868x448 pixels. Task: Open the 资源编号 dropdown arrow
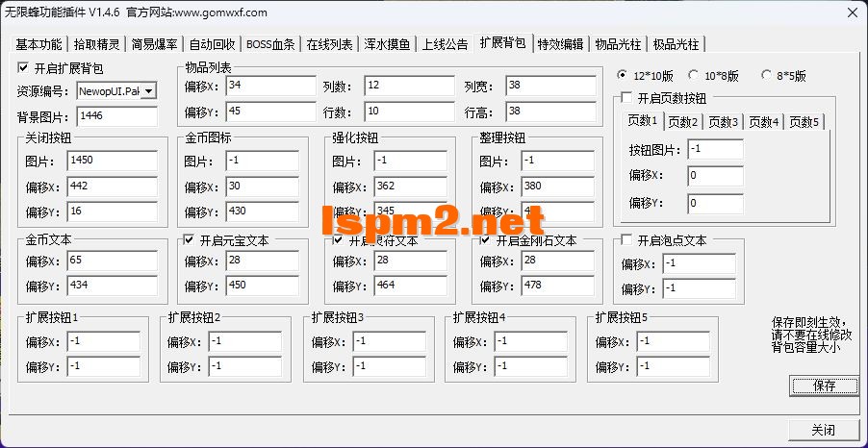point(149,91)
